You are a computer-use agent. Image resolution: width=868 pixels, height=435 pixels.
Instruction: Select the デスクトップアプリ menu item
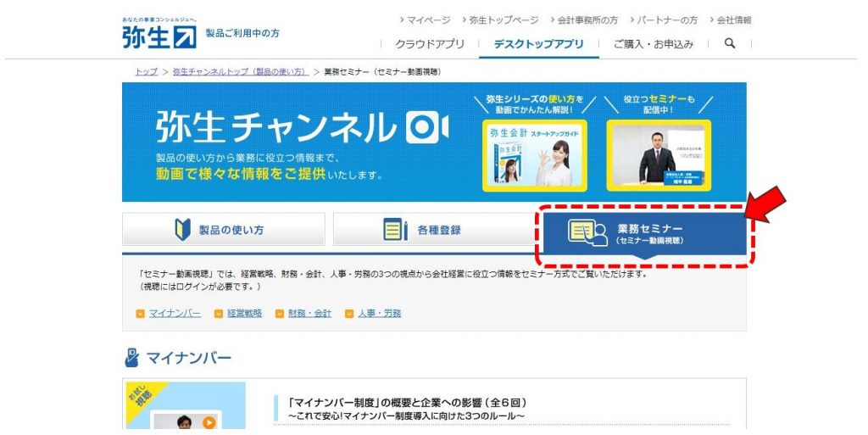[x=538, y=44]
